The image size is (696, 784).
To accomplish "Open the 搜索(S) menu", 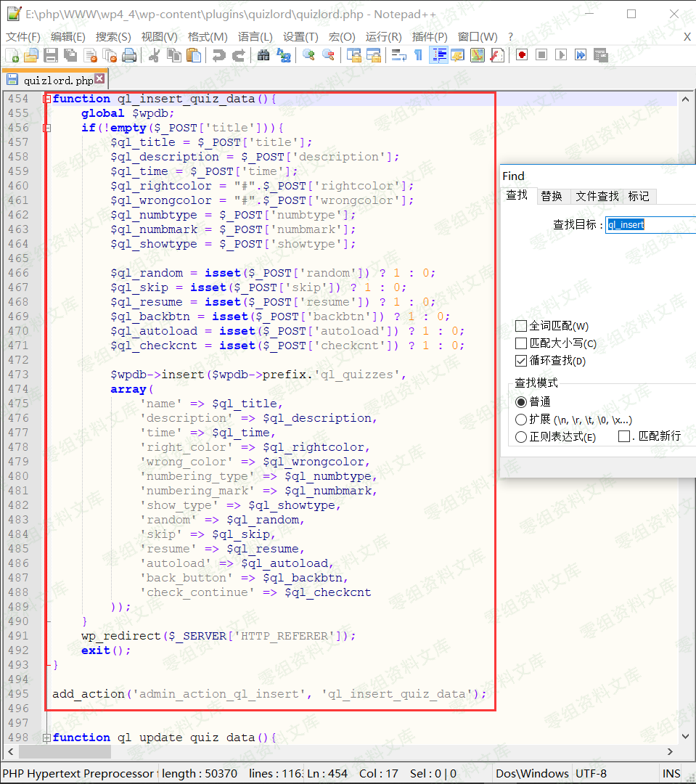I will [113, 37].
